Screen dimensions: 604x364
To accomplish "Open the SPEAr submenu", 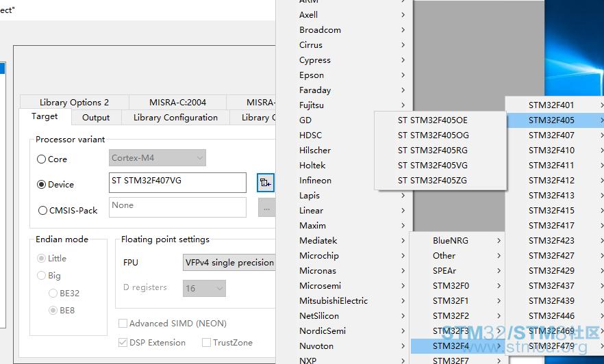I will (x=457, y=270).
